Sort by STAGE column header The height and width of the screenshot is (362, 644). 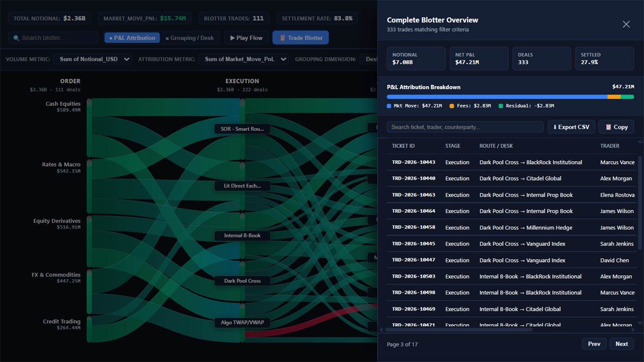[x=453, y=146]
